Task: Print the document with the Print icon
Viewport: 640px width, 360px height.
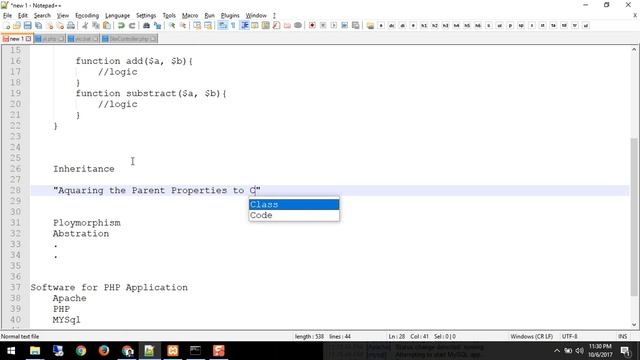Action: click(71, 26)
